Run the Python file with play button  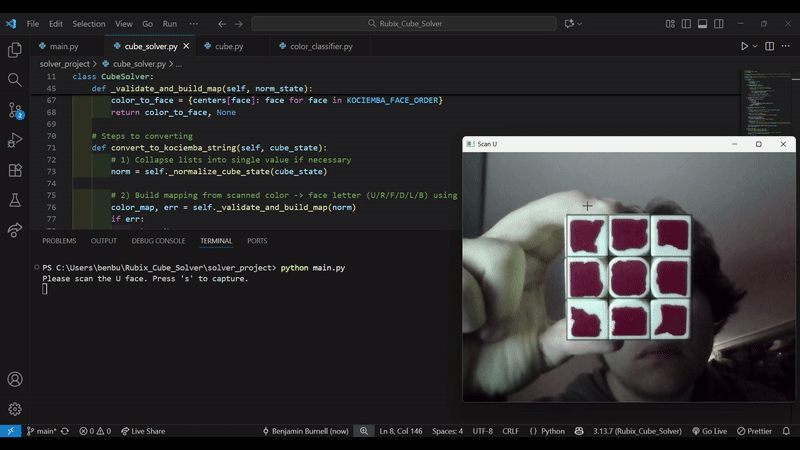(x=744, y=46)
